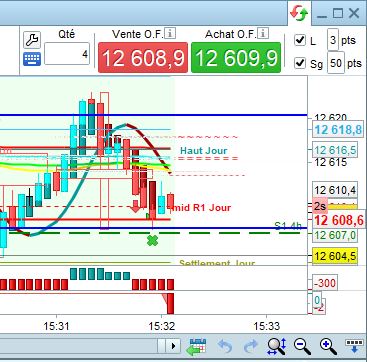Open the info icon next to Achat O.F.
Screen dimensions: 367x362
point(263,33)
